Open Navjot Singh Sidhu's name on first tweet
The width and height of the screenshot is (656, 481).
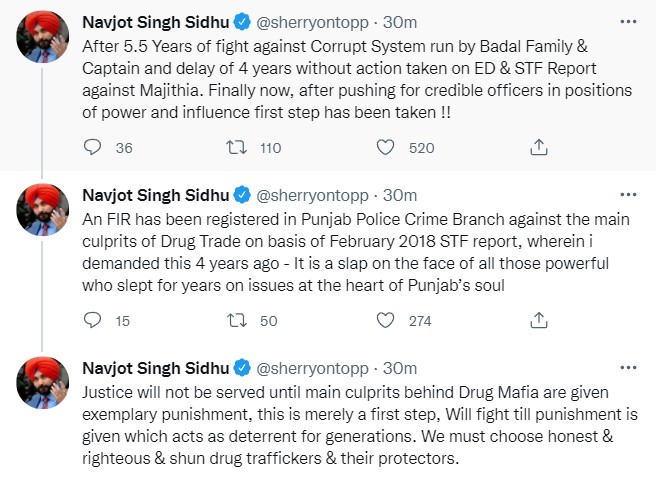click(x=153, y=20)
